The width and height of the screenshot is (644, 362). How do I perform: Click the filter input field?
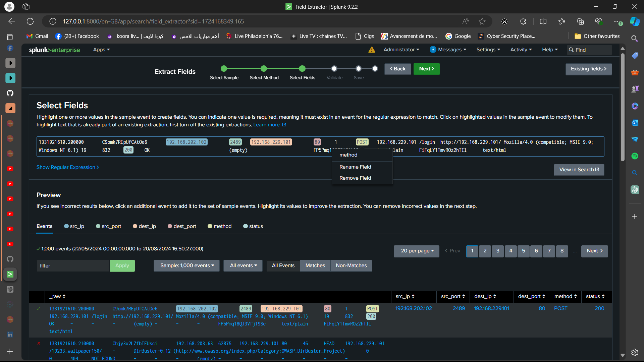[73, 265]
